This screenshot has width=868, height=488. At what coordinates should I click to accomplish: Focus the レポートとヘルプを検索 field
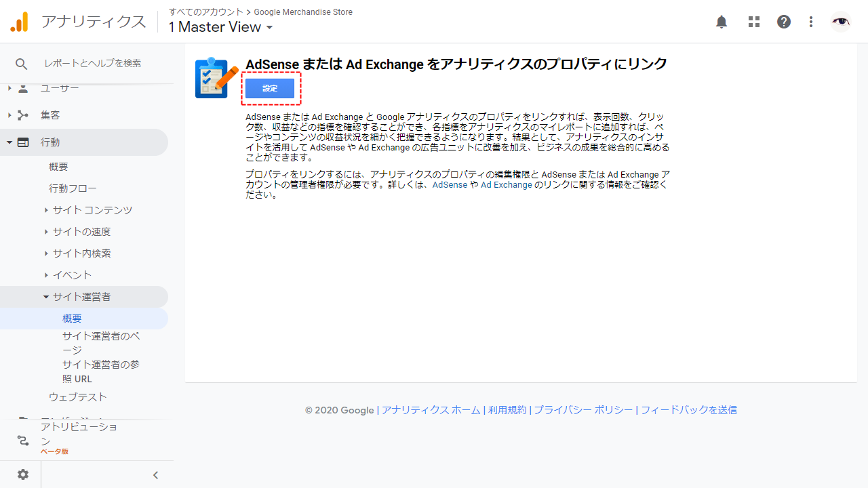coord(92,63)
